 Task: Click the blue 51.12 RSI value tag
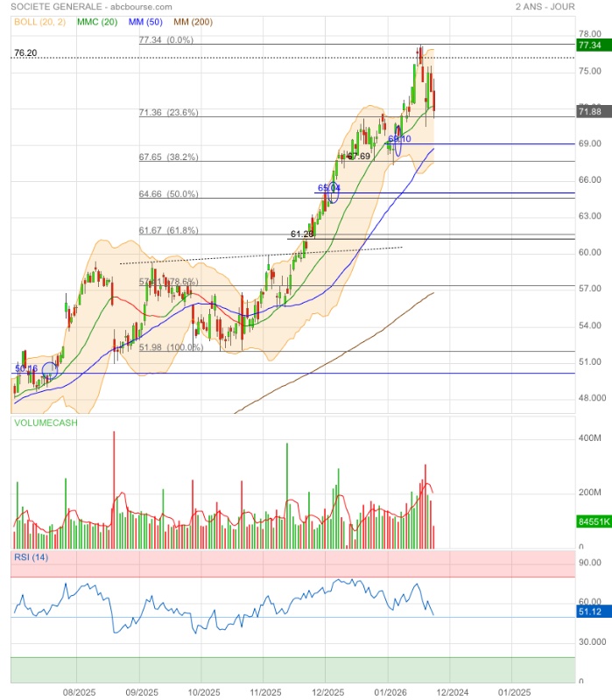click(589, 614)
